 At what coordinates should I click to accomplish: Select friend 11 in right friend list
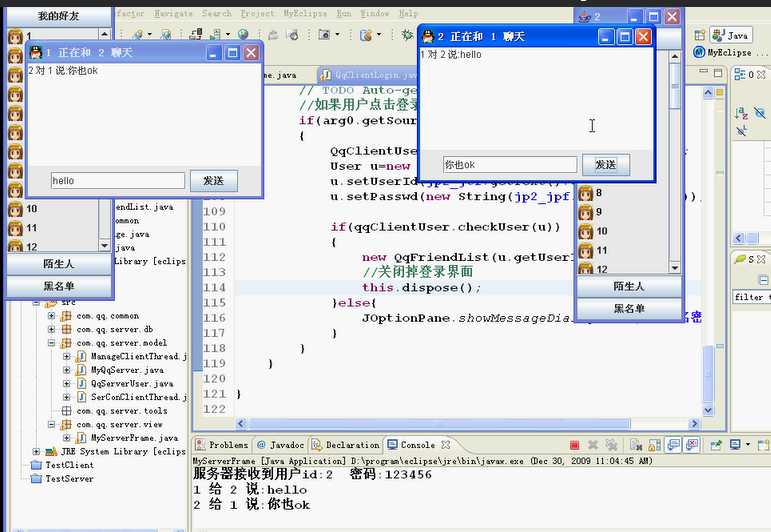(x=623, y=250)
